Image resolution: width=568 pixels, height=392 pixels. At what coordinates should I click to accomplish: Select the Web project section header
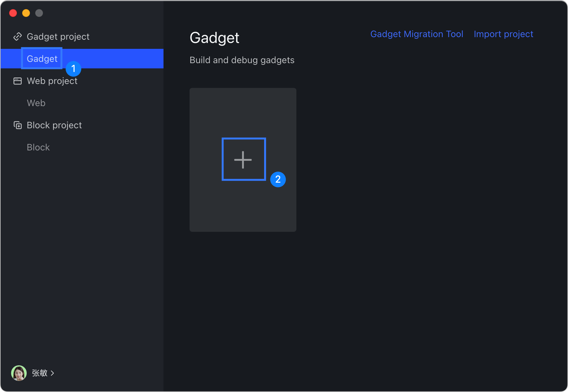(x=52, y=81)
